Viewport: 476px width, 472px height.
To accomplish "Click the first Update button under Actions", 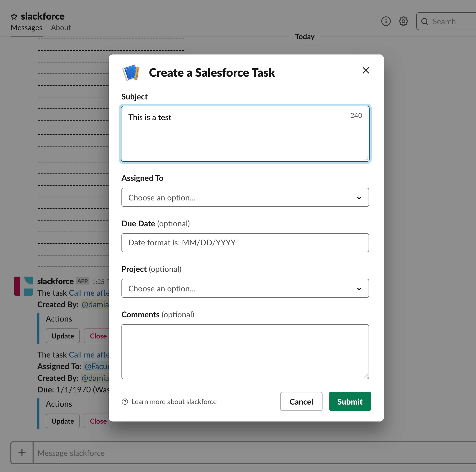I will tap(63, 336).
